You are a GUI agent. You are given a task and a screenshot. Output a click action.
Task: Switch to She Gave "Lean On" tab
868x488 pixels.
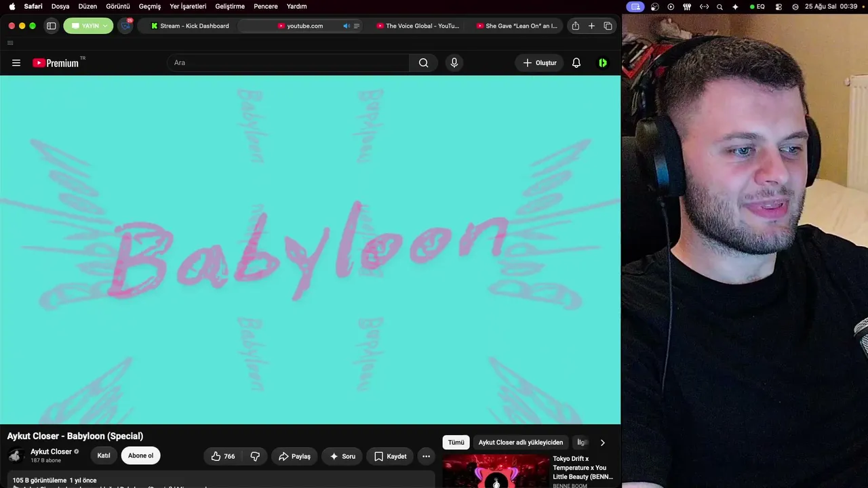point(517,26)
